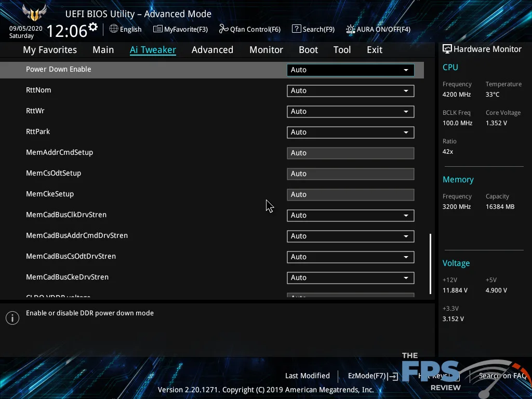Image resolution: width=532 pixels, height=399 pixels.
Task: Click the TUF winged logo
Action: coord(34,12)
